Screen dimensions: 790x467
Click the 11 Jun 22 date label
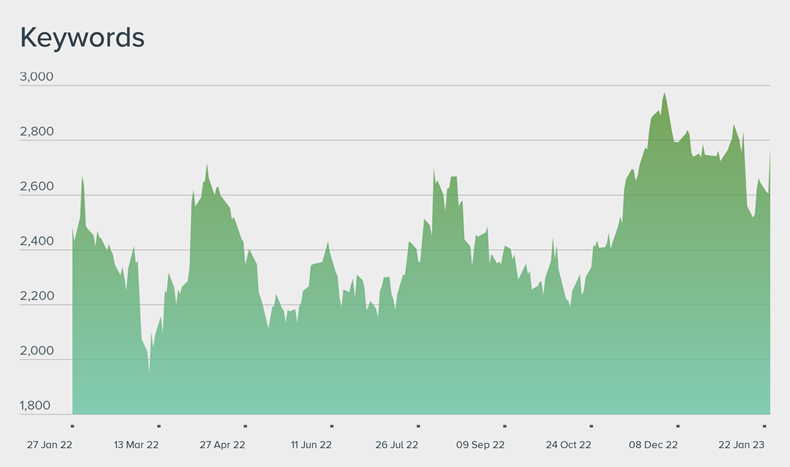tap(311, 444)
